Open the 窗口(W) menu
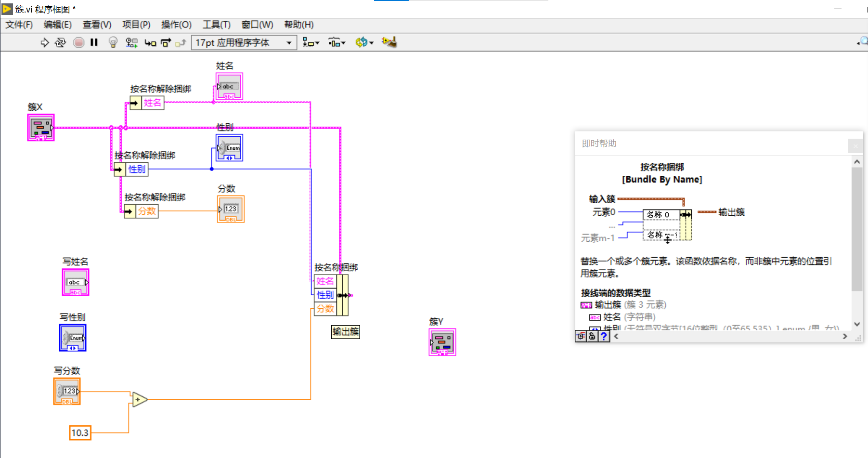868x458 pixels. [257, 25]
